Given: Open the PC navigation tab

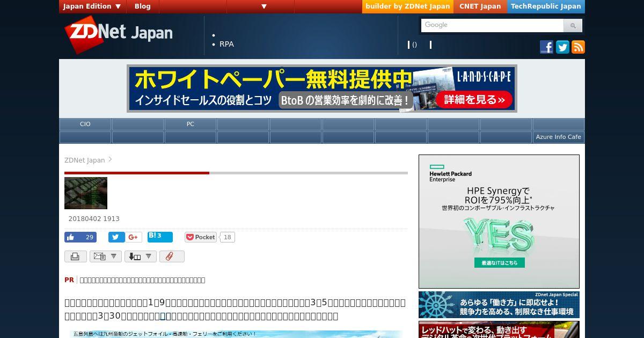Looking at the screenshot, I should pyautogui.click(x=191, y=124).
